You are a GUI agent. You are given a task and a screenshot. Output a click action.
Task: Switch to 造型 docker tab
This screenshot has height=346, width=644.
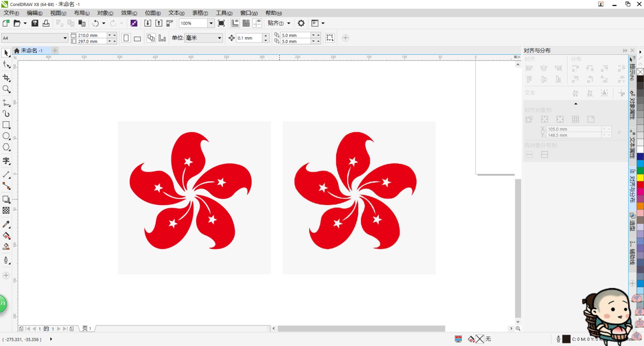pyautogui.click(x=632, y=222)
